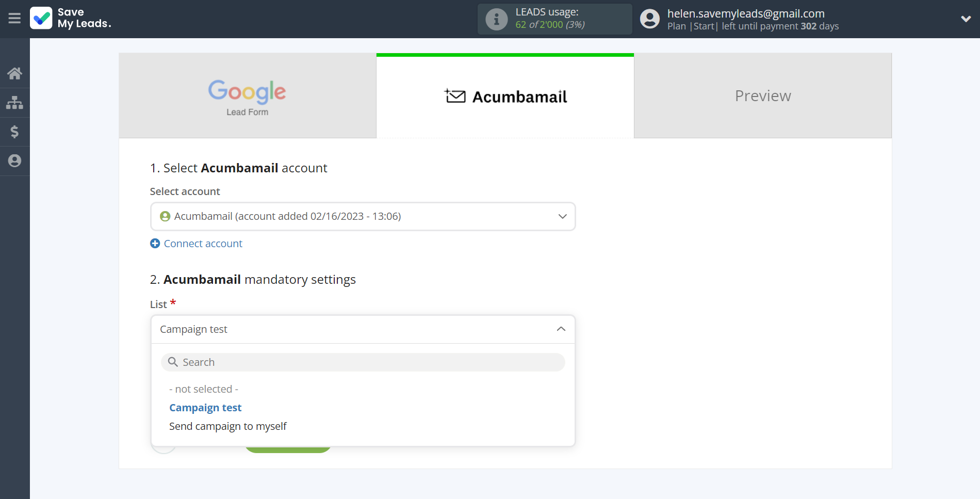Click the account icon inside Select account field
980x499 pixels.
tap(165, 216)
